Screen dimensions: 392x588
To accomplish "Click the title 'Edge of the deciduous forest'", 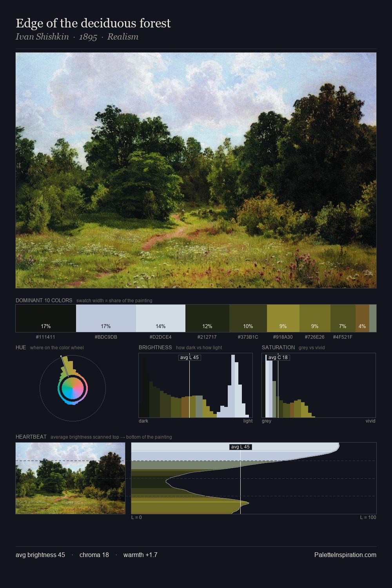I will [93, 23].
